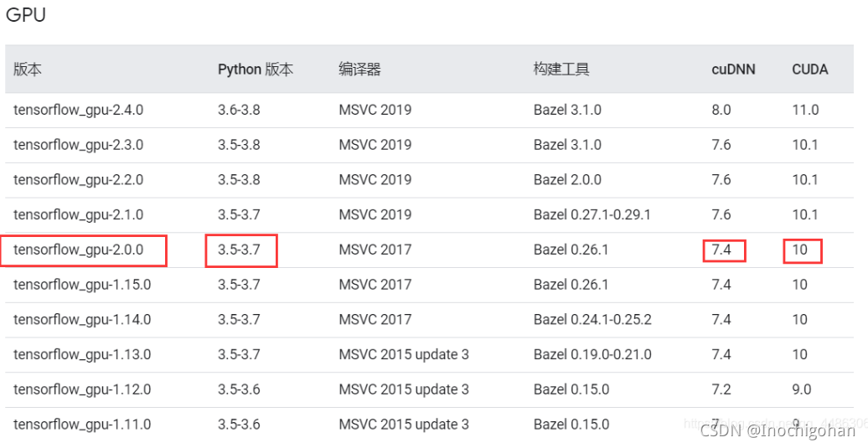868x448 pixels.
Task: Click Bazel 0.26.1 in the tensorflow_gpu-1.15.0 row
Action: [x=571, y=284]
